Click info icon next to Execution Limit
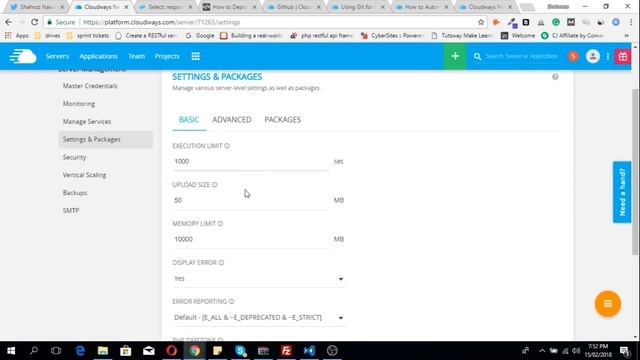The image size is (640, 360). click(227, 146)
